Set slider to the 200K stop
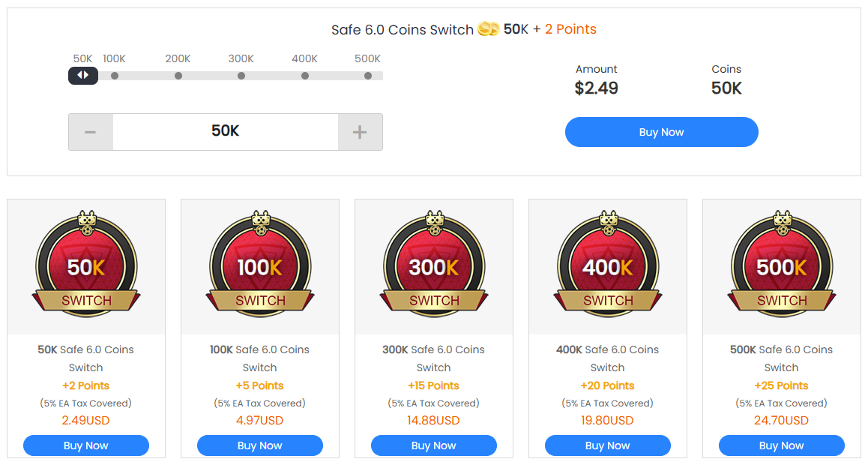 pyautogui.click(x=178, y=76)
